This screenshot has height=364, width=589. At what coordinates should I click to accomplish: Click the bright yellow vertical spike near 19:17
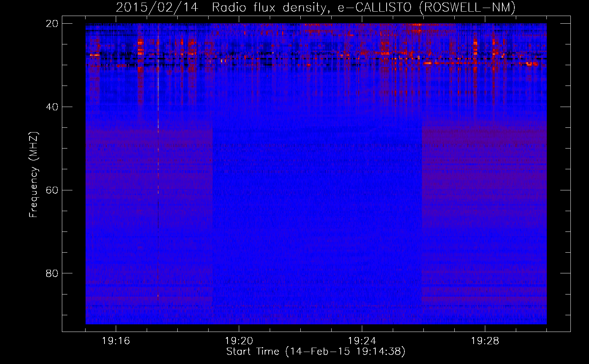click(x=158, y=109)
